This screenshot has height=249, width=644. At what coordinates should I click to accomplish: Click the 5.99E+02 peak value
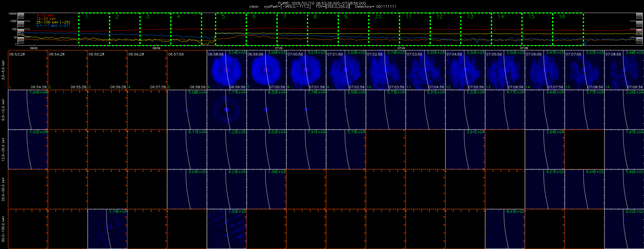(635, 172)
